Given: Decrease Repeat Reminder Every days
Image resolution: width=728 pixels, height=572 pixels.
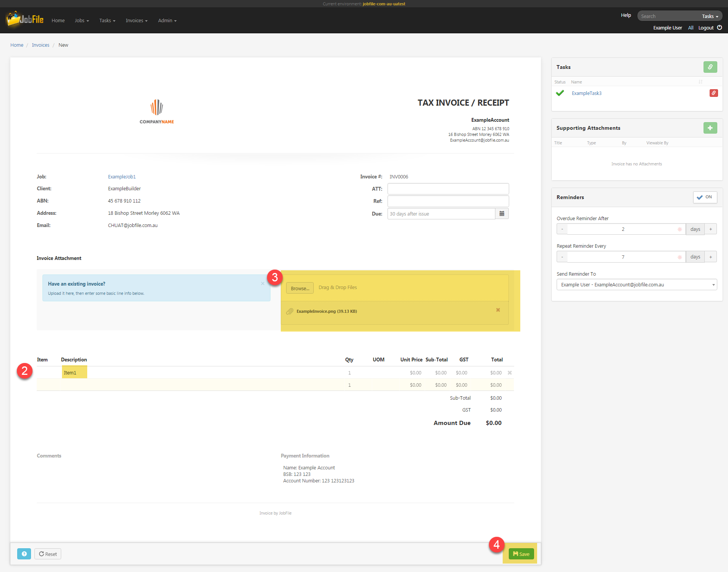Looking at the screenshot, I should click(562, 257).
